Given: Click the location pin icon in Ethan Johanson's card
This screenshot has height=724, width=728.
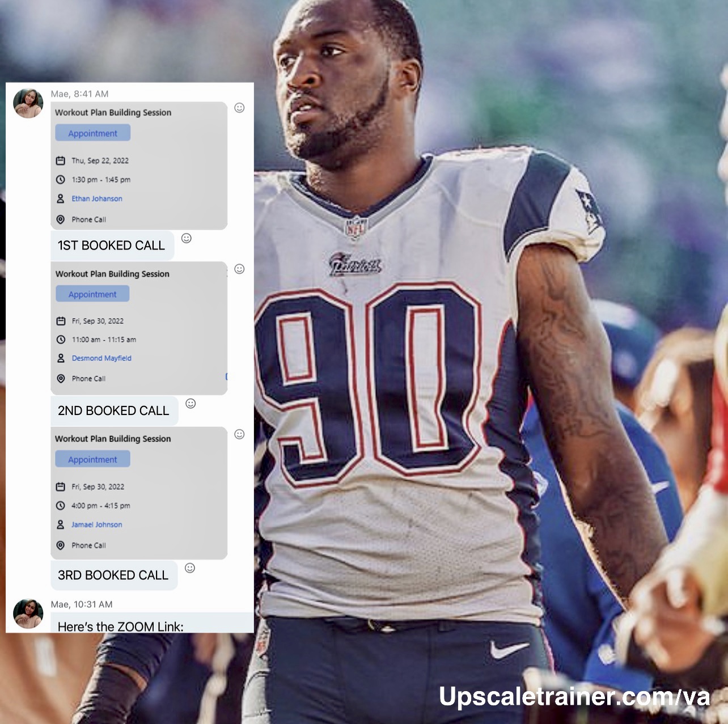Looking at the screenshot, I should pos(61,219).
